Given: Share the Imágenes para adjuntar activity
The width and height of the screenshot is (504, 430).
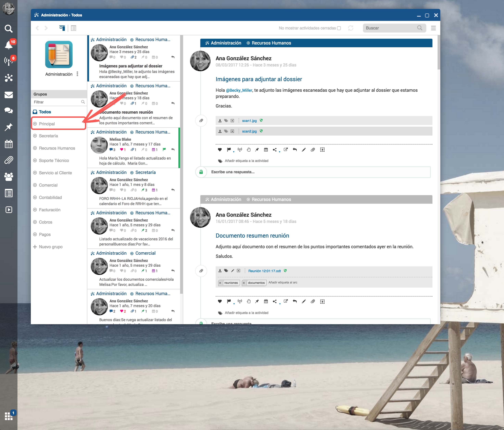Looking at the screenshot, I should click(275, 150).
